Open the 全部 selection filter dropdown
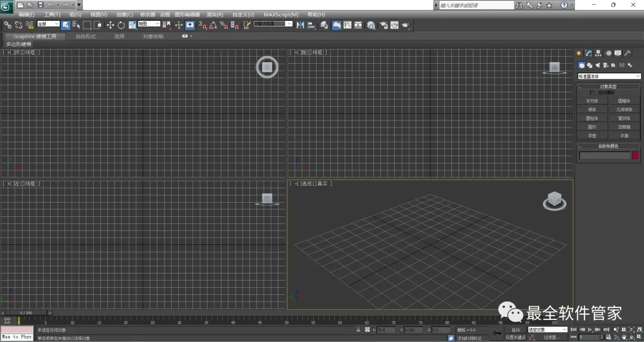 48,24
